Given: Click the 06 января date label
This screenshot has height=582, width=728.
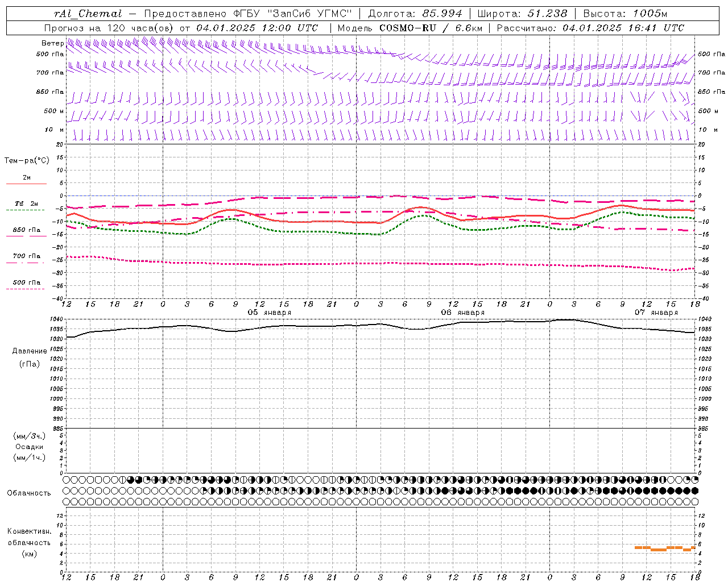Looking at the screenshot, I should click(x=462, y=313).
